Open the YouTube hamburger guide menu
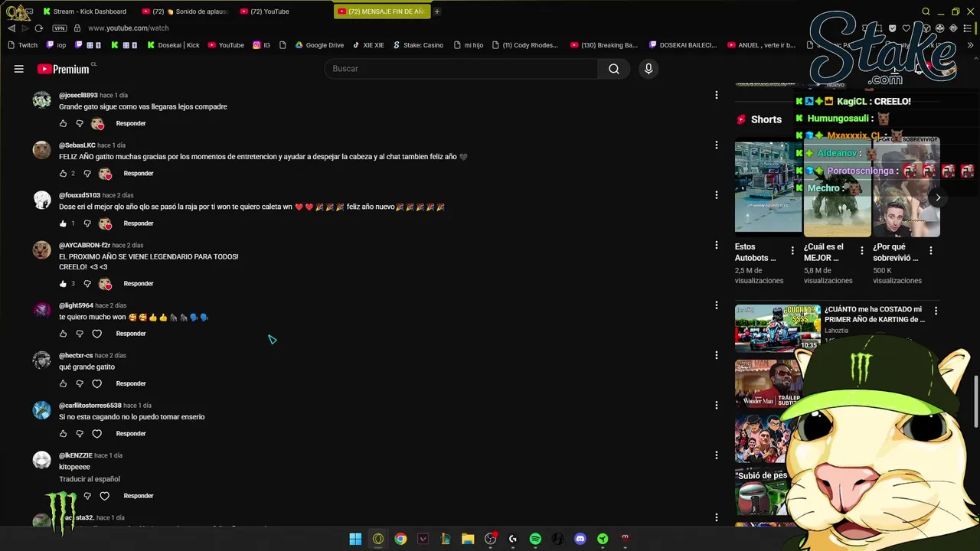The width and height of the screenshot is (980, 551). pyautogui.click(x=18, y=69)
